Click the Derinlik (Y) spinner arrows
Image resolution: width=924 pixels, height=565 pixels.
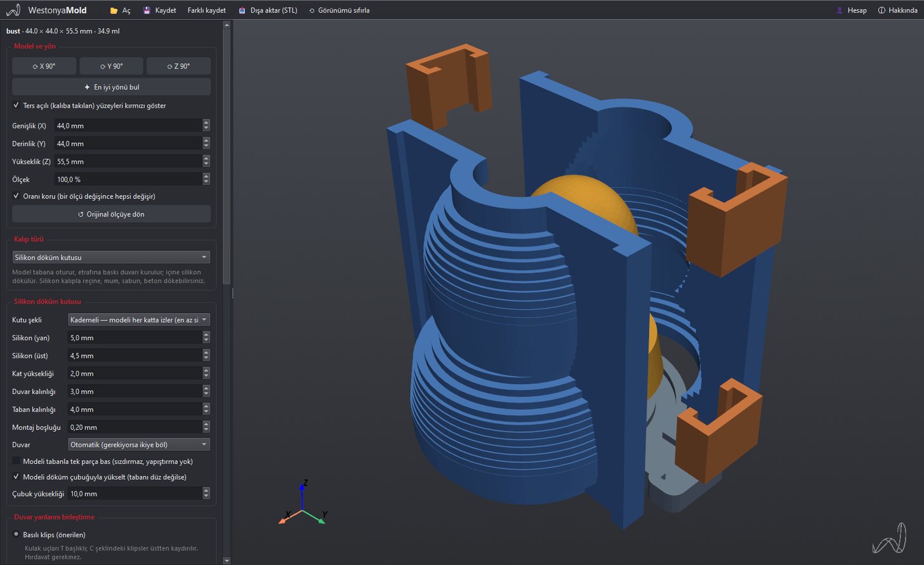(206, 143)
